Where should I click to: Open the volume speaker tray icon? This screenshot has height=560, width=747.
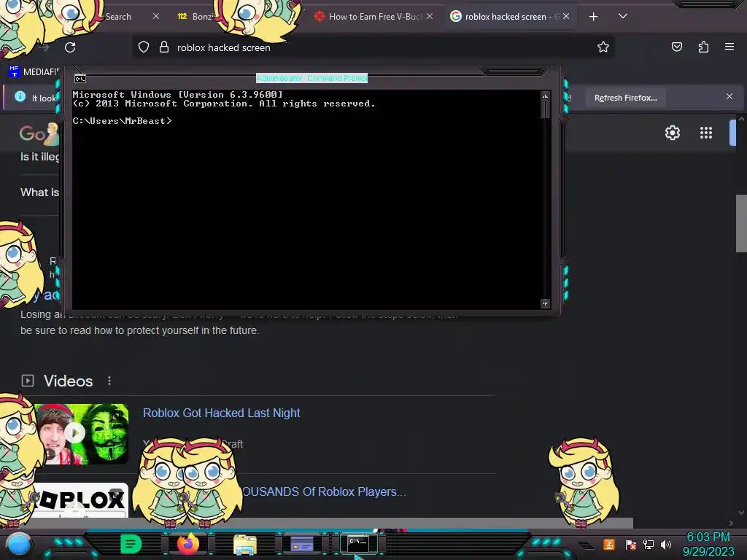(666, 544)
